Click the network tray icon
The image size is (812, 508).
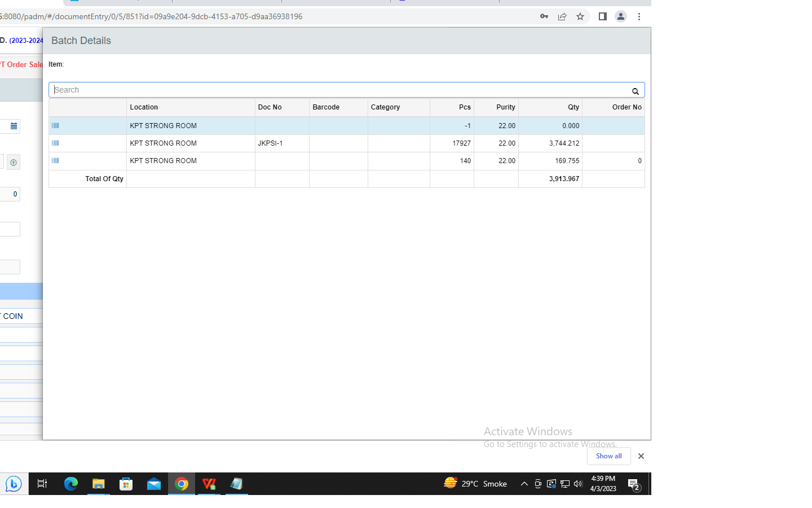(565, 484)
